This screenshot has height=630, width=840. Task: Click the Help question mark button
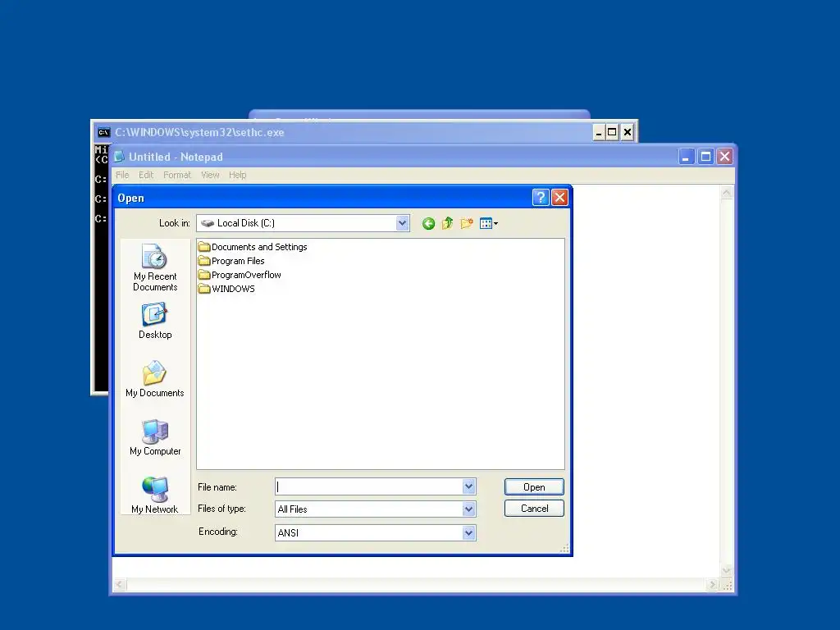541,198
